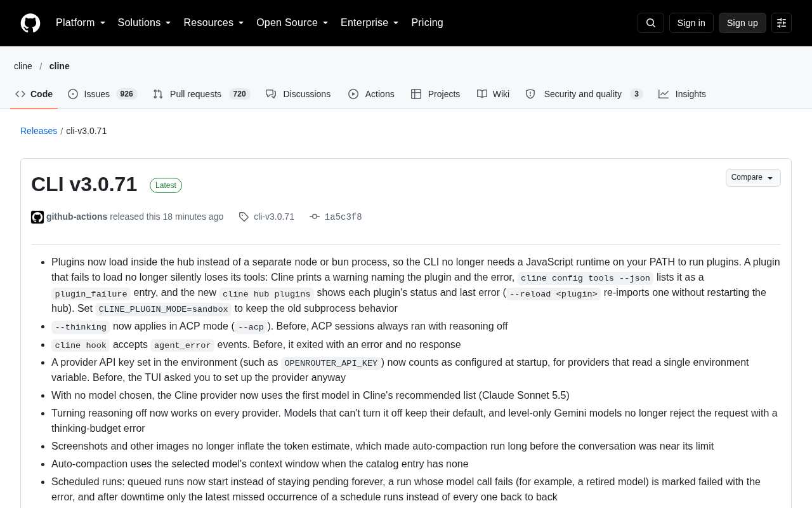Open the github-actions author link
This screenshot has width=812, height=508.
(x=77, y=217)
